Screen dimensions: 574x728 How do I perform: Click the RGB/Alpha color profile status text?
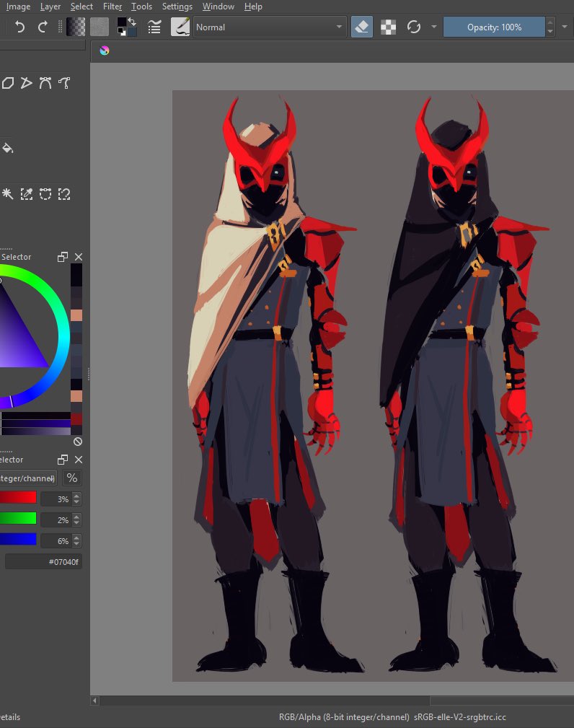392,717
